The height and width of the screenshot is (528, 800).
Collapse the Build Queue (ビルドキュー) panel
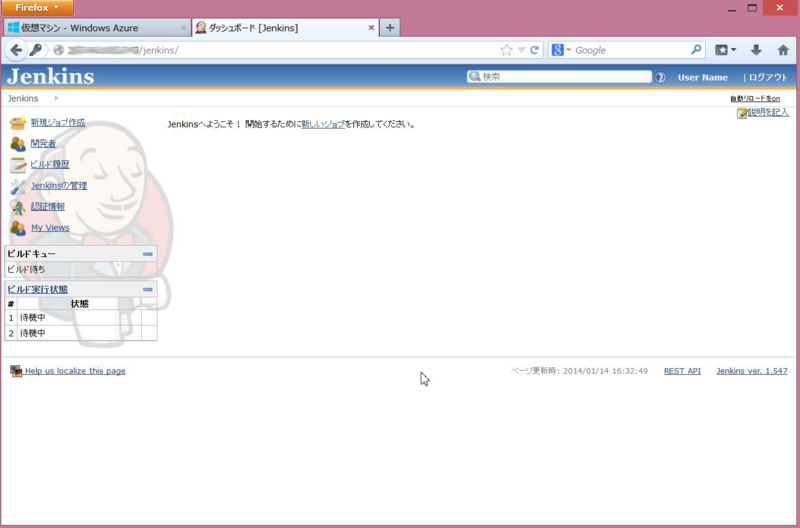tap(148, 254)
